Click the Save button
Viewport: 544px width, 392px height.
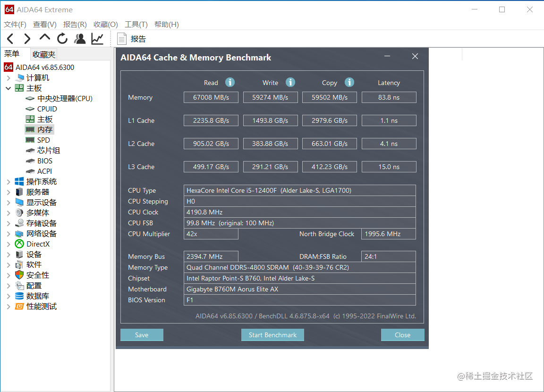click(x=142, y=335)
